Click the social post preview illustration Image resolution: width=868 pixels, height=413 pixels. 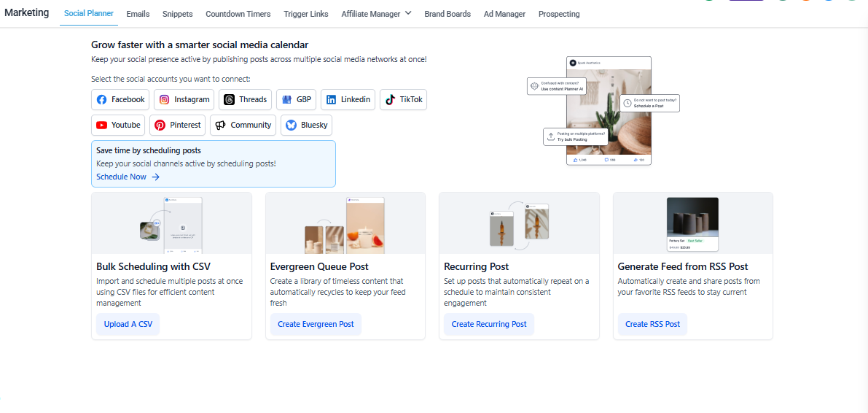point(609,110)
